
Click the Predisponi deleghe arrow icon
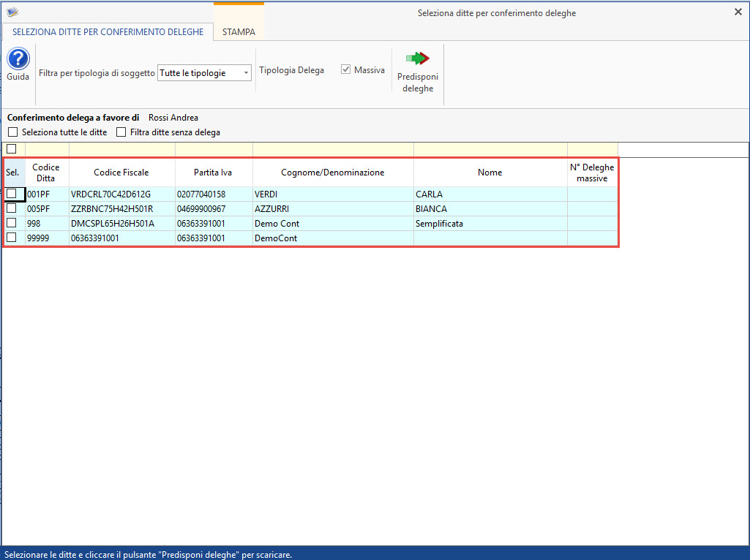coord(418,58)
